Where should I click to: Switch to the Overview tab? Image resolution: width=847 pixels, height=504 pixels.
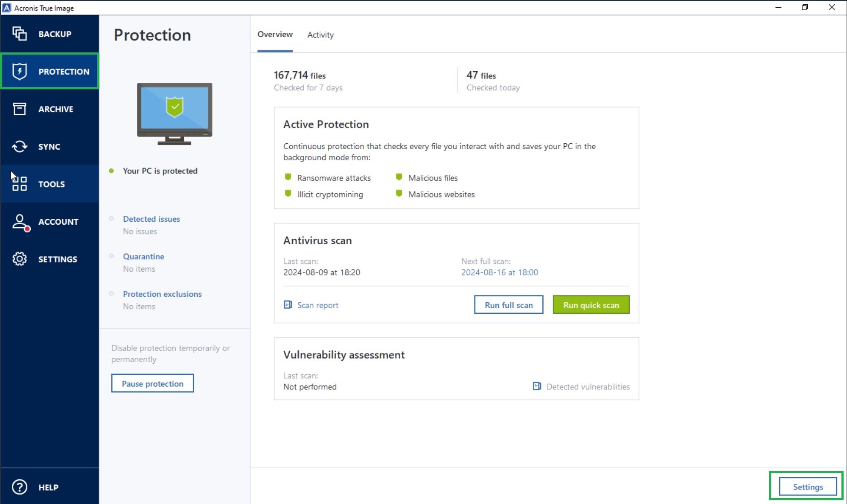275,35
